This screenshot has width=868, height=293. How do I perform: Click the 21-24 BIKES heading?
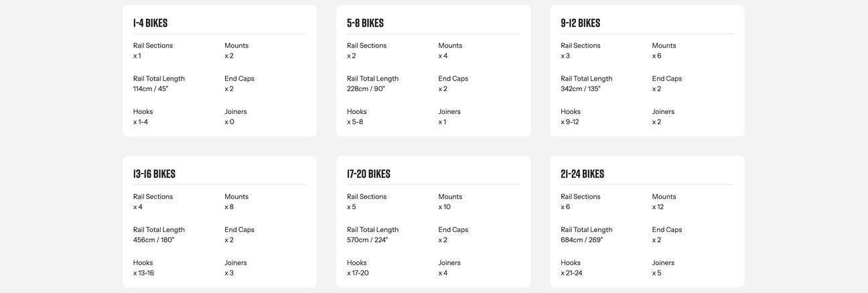[582, 174]
